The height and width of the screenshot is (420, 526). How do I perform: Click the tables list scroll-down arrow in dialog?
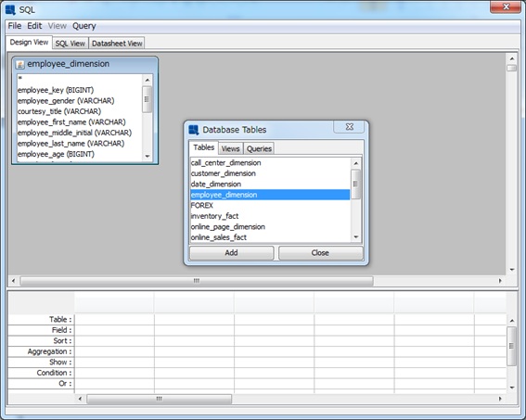pos(356,237)
